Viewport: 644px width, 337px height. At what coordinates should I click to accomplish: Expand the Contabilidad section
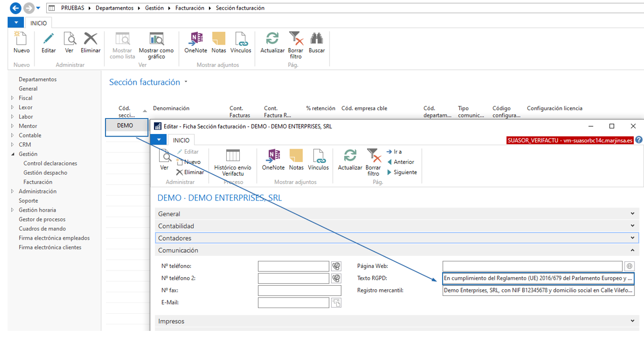(396, 226)
